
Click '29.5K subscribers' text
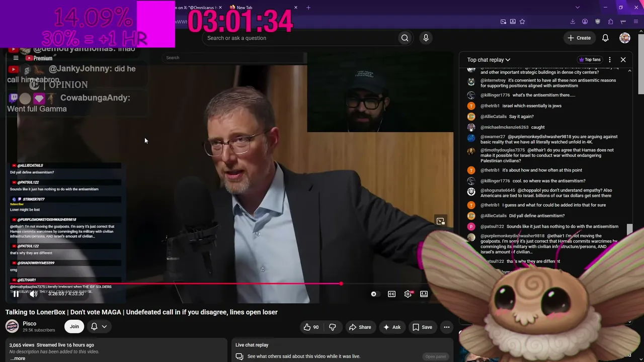point(39,330)
